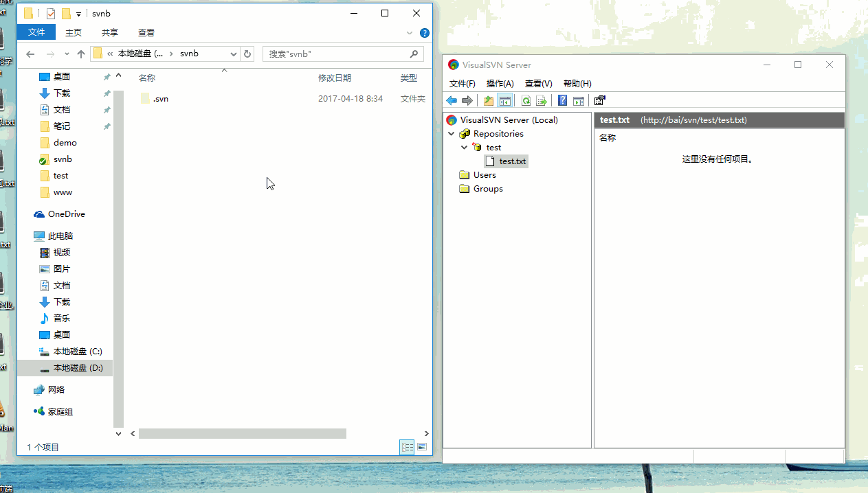Open .svn folder in file list
Screen dimensions: 868x493
160,99
